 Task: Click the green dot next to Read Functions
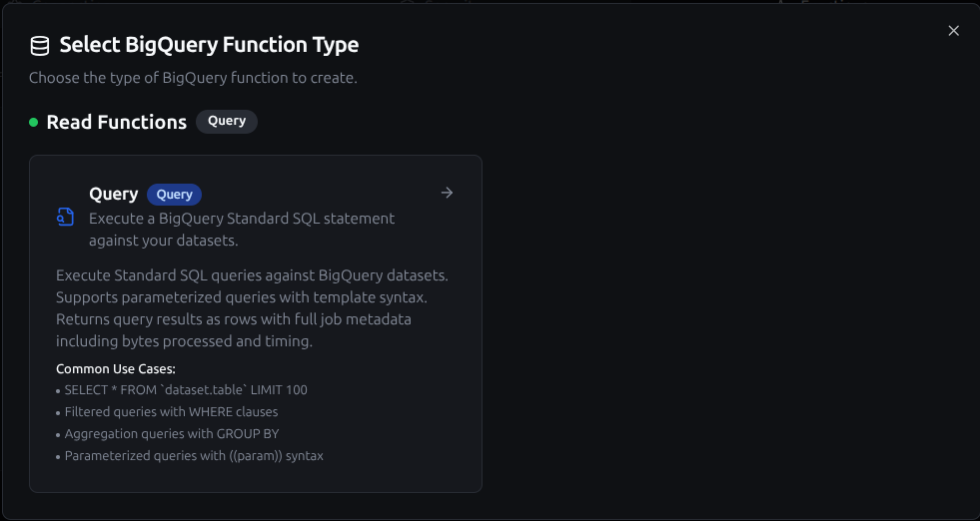[x=34, y=123]
